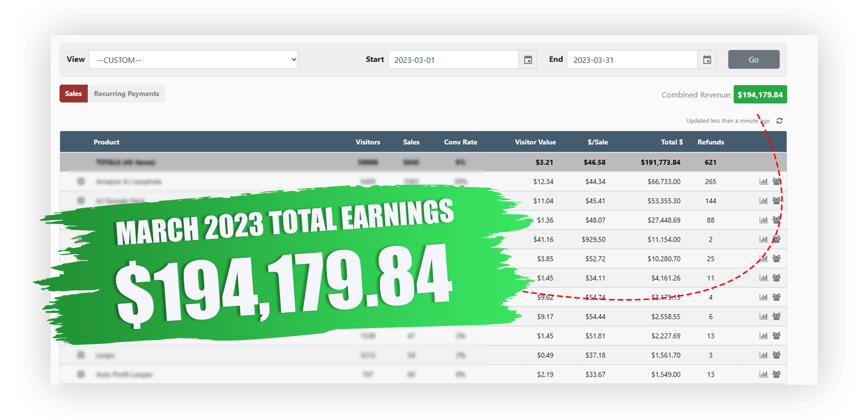Open the Start date calendar picker
This screenshot has height=420, width=868.
(x=528, y=60)
